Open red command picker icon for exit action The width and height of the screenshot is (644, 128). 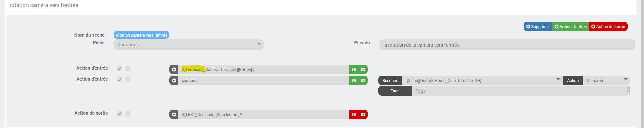coord(363,114)
